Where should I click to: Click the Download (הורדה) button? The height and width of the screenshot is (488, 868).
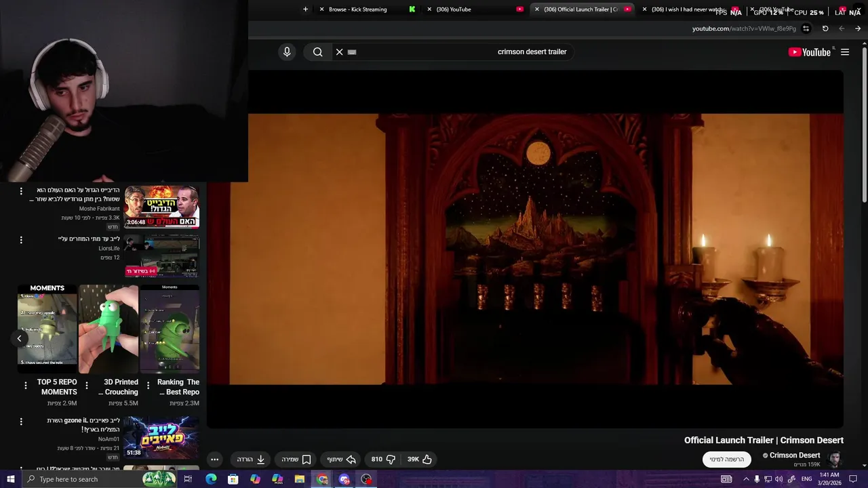tap(251, 459)
